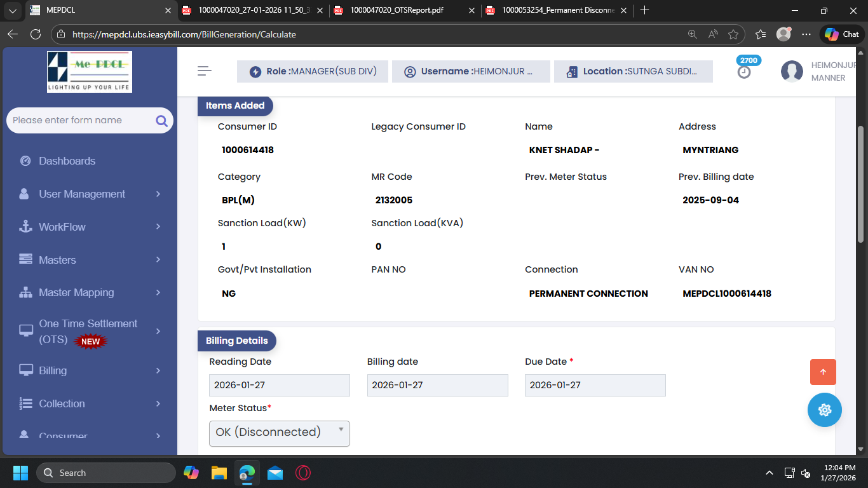Click the Items Added section label
This screenshot has height=488, width=868.
pos(235,105)
